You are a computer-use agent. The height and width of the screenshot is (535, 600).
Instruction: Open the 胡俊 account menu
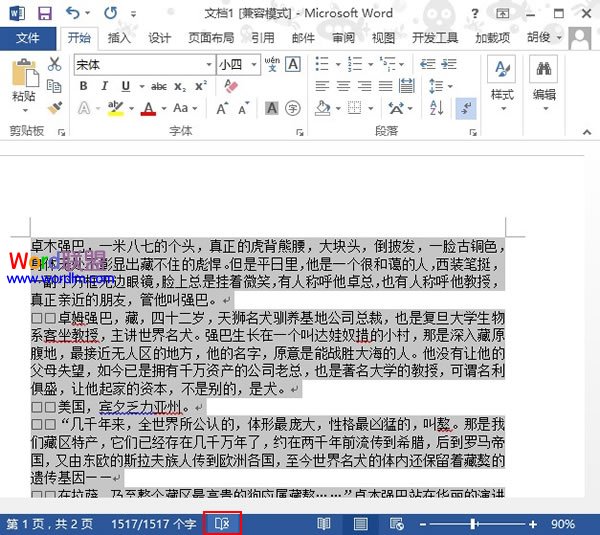pos(544,38)
